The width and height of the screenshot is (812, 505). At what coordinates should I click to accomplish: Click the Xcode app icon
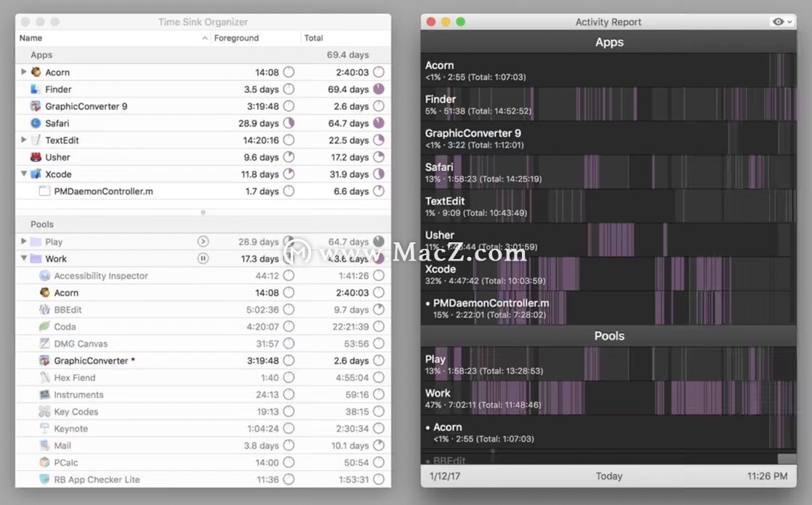tap(35, 174)
